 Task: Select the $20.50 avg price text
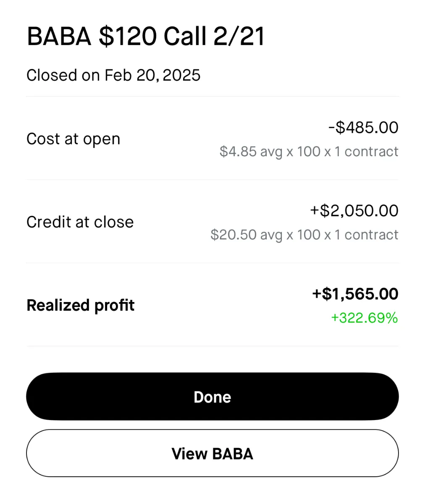pos(247,235)
